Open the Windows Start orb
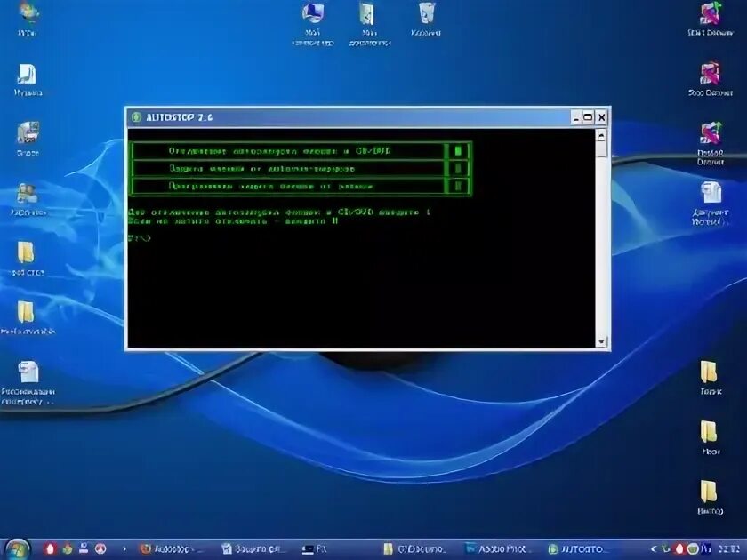This screenshot has height=560, width=747. click(x=17, y=549)
